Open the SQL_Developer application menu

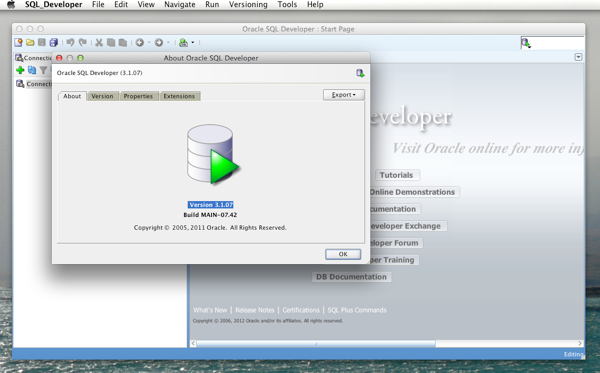[54, 5]
